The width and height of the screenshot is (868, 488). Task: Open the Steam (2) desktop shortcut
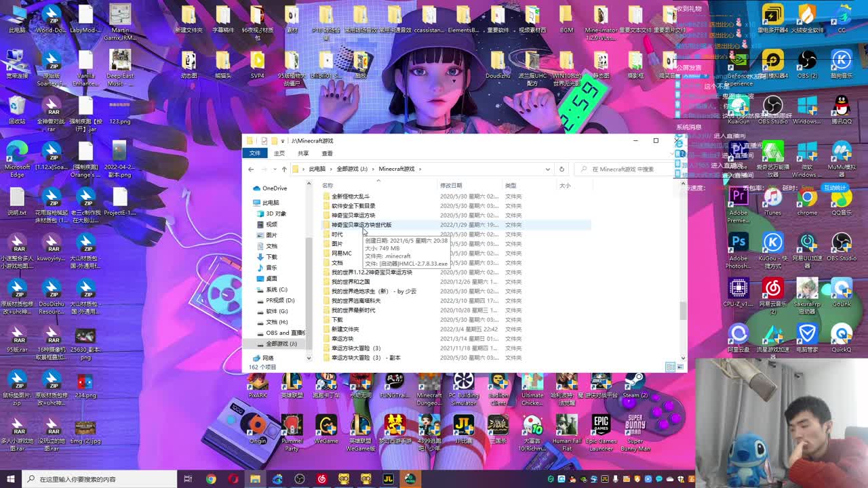(635, 386)
